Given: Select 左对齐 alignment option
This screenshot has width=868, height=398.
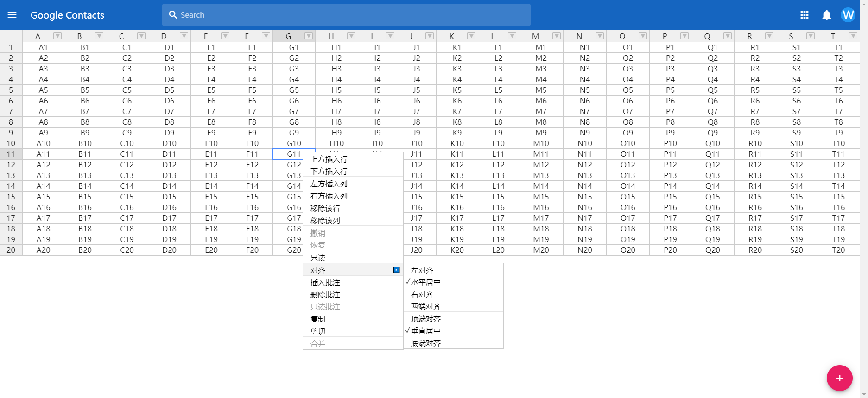Looking at the screenshot, I should (x=454, y=270).
